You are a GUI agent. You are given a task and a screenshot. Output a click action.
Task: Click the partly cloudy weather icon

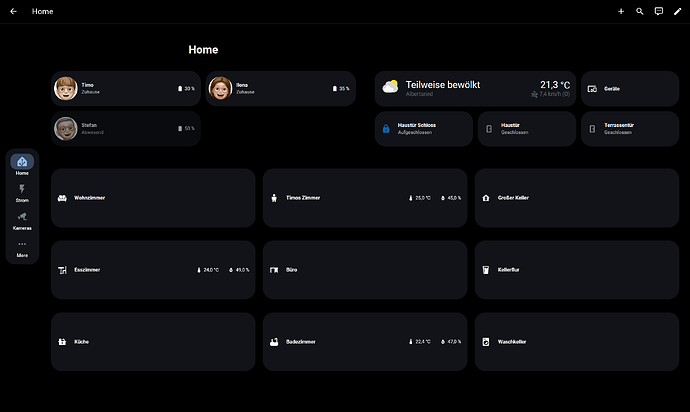coord(390,87)
